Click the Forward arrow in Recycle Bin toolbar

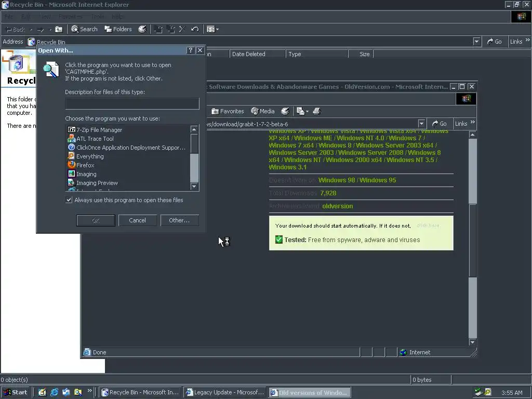tap(41, 30)
